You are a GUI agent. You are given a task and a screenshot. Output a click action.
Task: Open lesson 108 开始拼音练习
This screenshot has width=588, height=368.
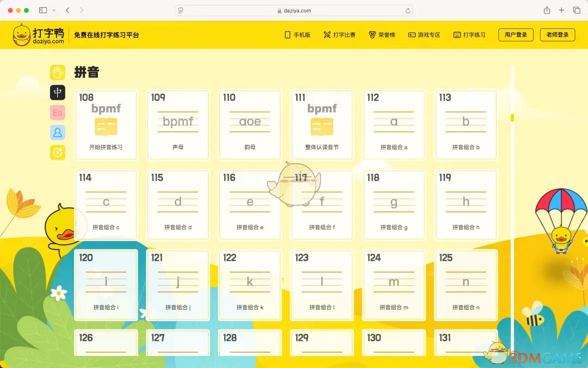pyautogui.click(x=106, y=124)
